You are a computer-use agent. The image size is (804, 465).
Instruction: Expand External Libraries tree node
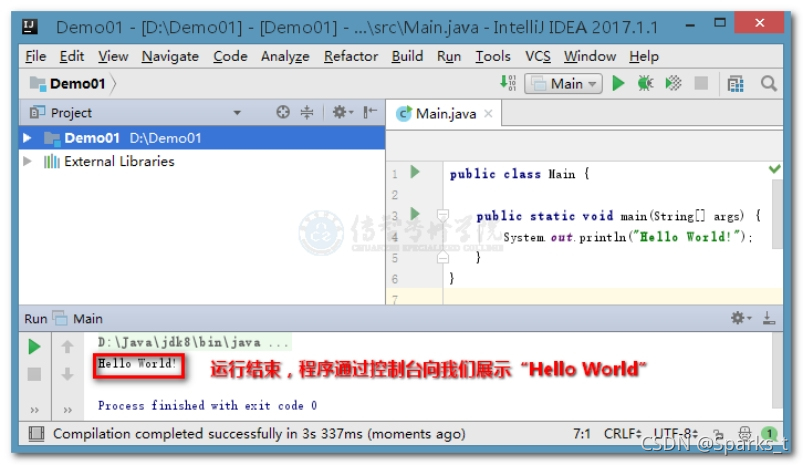(27, 161)
